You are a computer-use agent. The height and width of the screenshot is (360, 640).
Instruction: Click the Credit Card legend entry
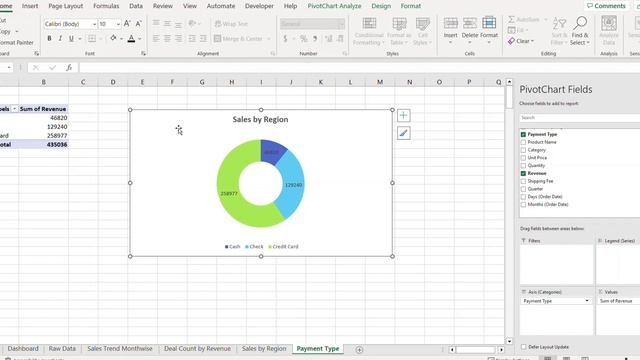[x=283, y=247]
